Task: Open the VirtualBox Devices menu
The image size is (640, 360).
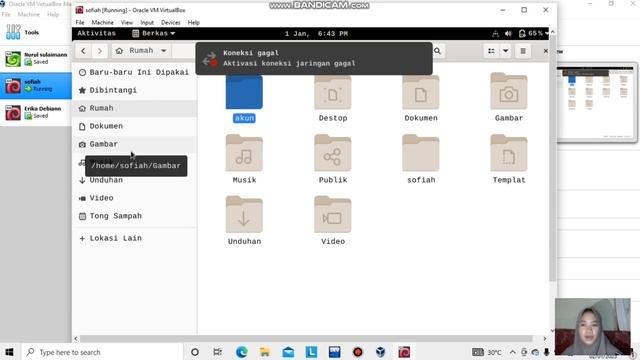Action: [x=171, y=22]
